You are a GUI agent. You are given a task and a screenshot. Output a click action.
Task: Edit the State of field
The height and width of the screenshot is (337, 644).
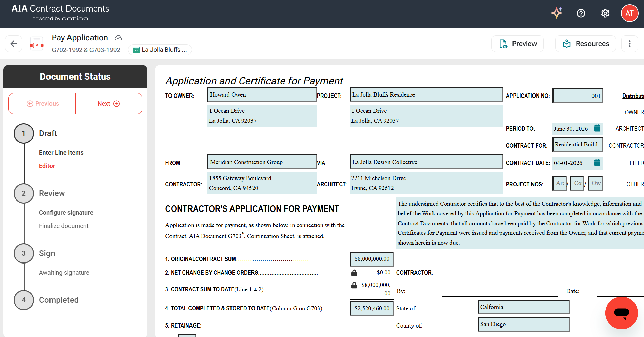point(524,307)
